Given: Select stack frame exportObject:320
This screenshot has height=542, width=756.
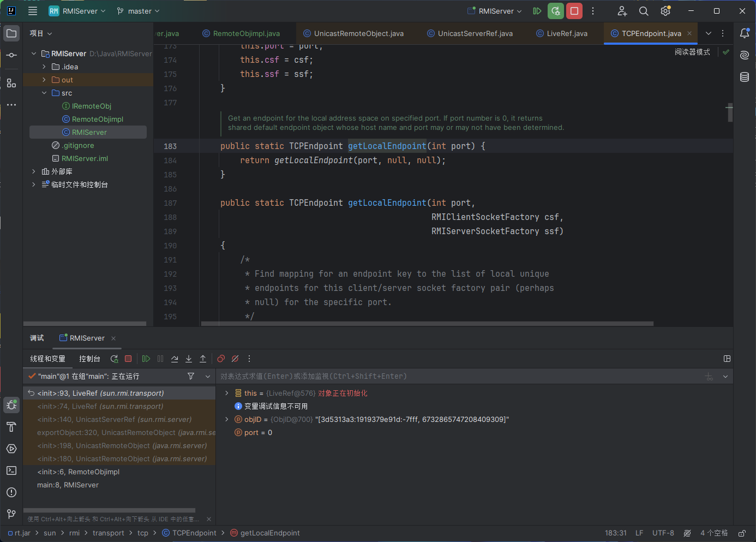Looking at the screenshot, I should pyautogui.click(x=119, y=432).
